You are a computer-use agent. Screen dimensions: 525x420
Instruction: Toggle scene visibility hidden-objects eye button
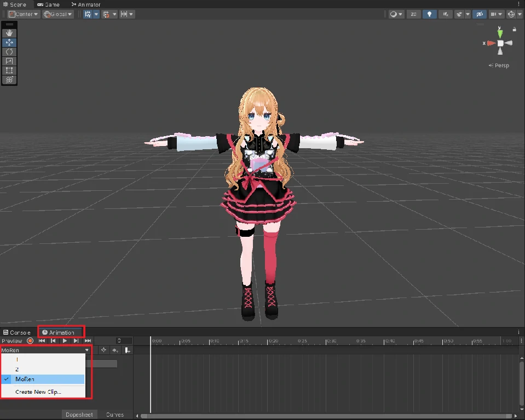(480, 14)
